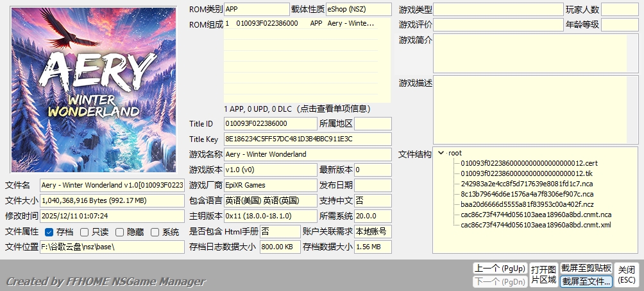
Task: Toggle the 存档 archive checkbox
Action: pyautogui.click(x=49, y=232)
